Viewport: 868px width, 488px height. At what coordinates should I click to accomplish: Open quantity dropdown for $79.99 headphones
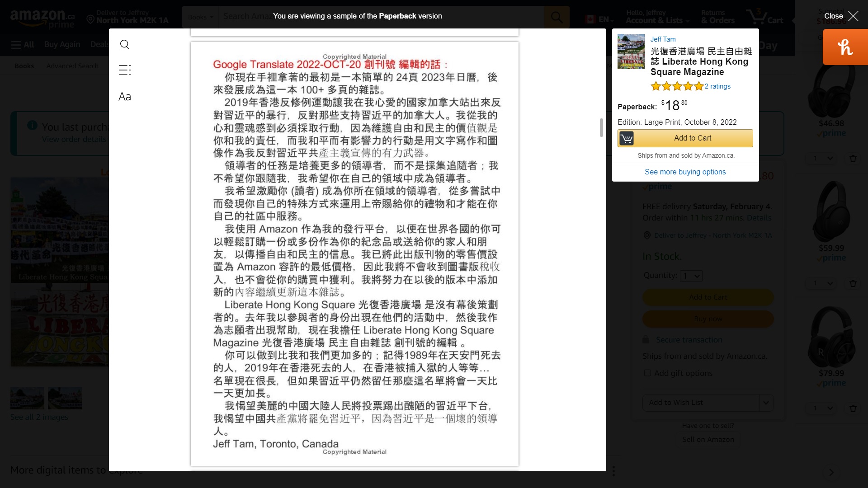click(x=822, y=408)
